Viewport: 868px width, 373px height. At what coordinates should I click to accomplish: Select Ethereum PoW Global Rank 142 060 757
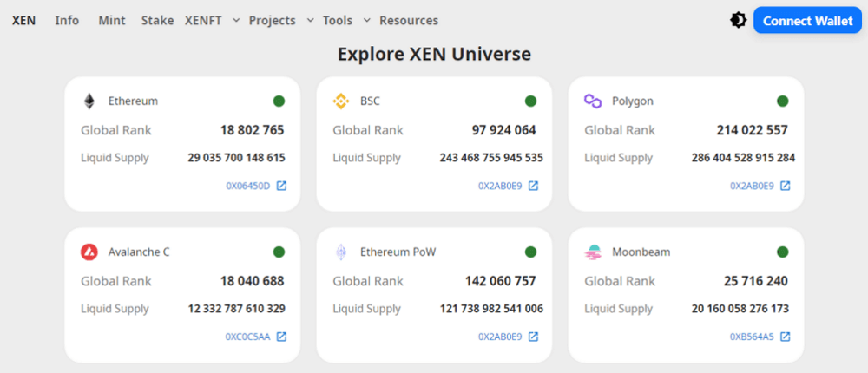click(501, 280)
